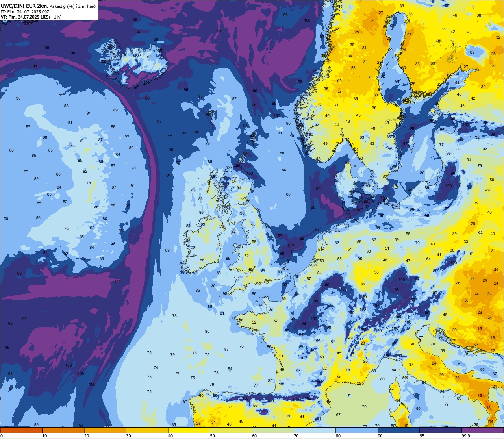Click the "10" tick label on the legend

[x=44, y=436]
